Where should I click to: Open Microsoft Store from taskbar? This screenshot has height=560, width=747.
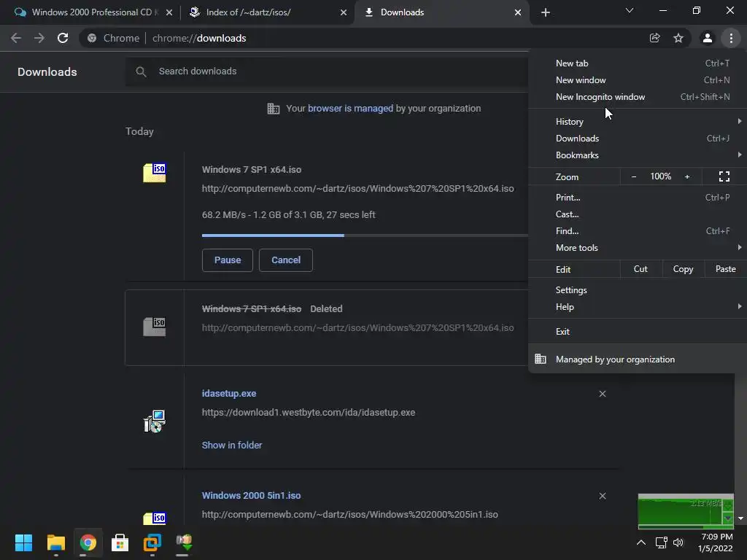pos(120,542)
